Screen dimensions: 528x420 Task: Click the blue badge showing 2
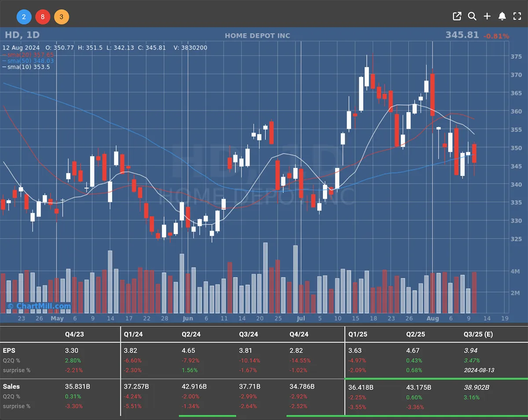coord(24,17)
